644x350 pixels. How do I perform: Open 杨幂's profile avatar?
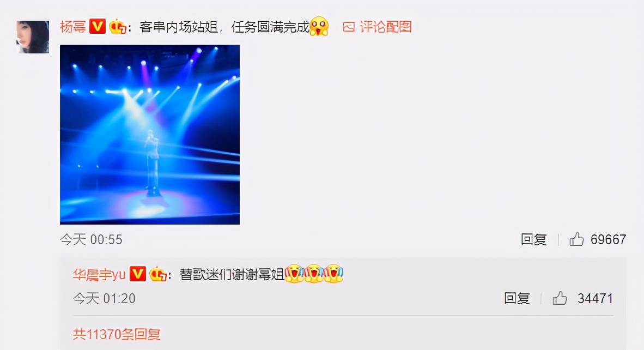[33, 37]
